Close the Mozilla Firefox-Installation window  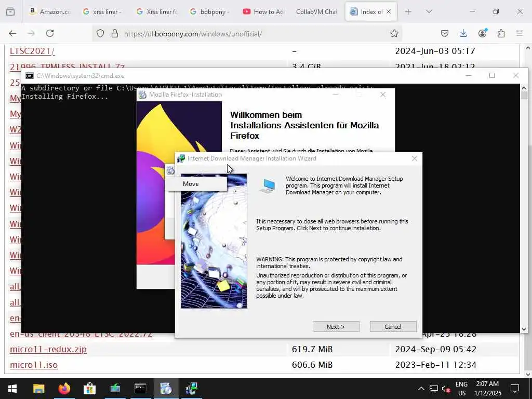(383, 95)
